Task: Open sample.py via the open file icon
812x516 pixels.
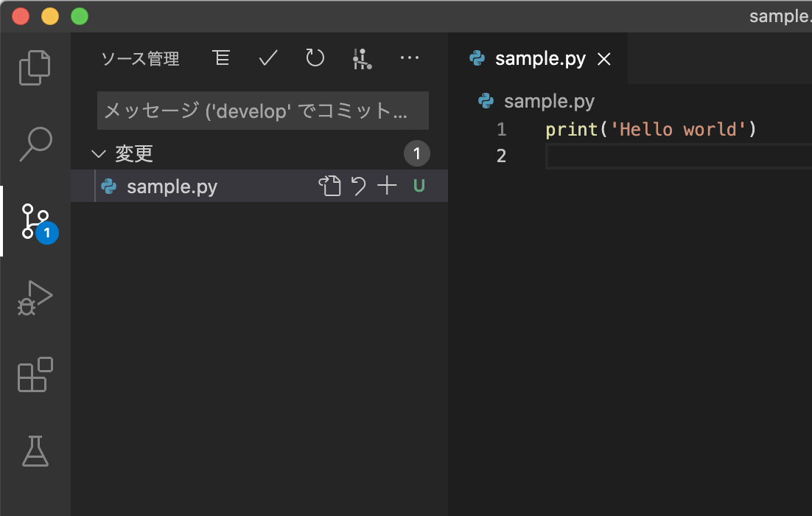Action: click(x=330, y=186)
